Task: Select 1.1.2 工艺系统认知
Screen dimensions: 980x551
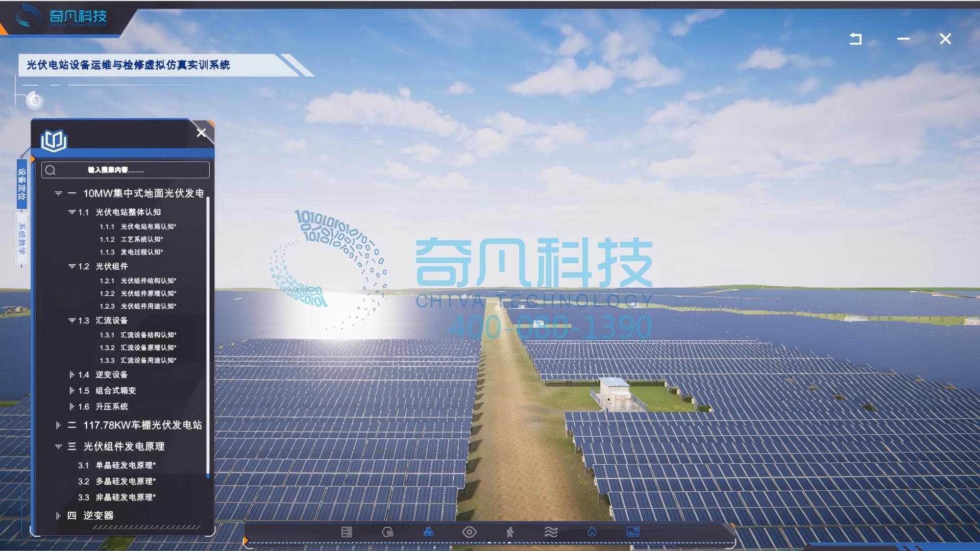Action: tap(131, 239)
